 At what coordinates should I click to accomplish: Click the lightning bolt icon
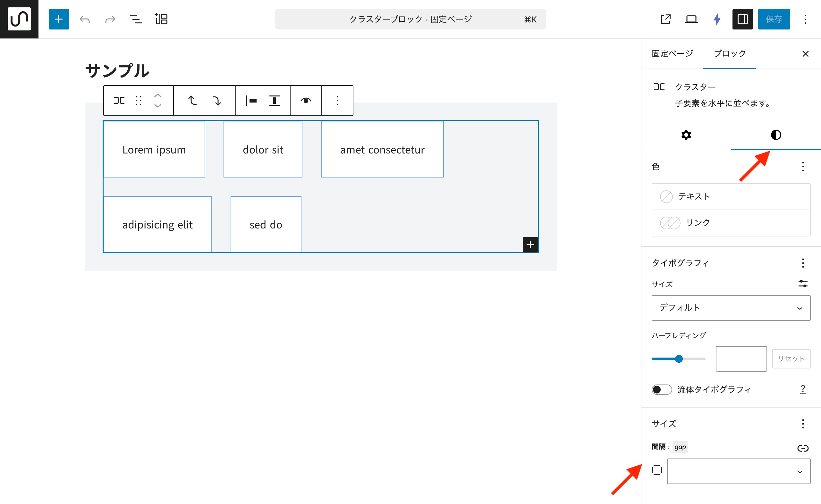pos(717,19)
